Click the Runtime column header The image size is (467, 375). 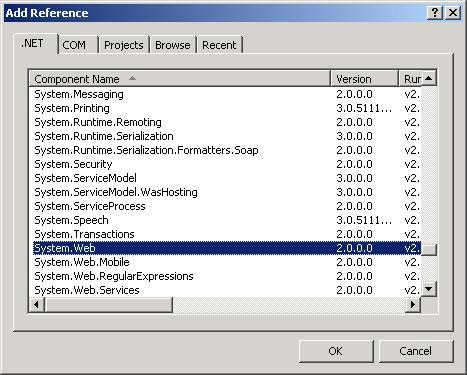click(410, 79)
